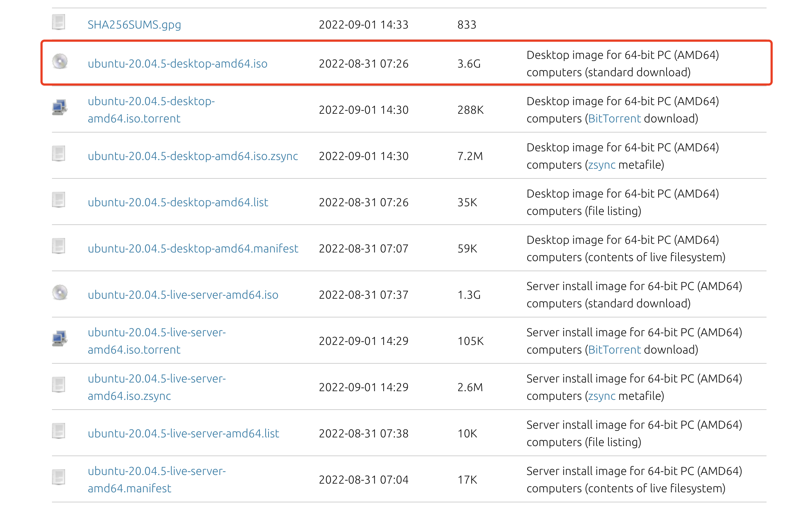Open ubuntu-20.04.5-desktop-amd64.list link
This screenshot has height=510, width=812.
coord(178,202)
